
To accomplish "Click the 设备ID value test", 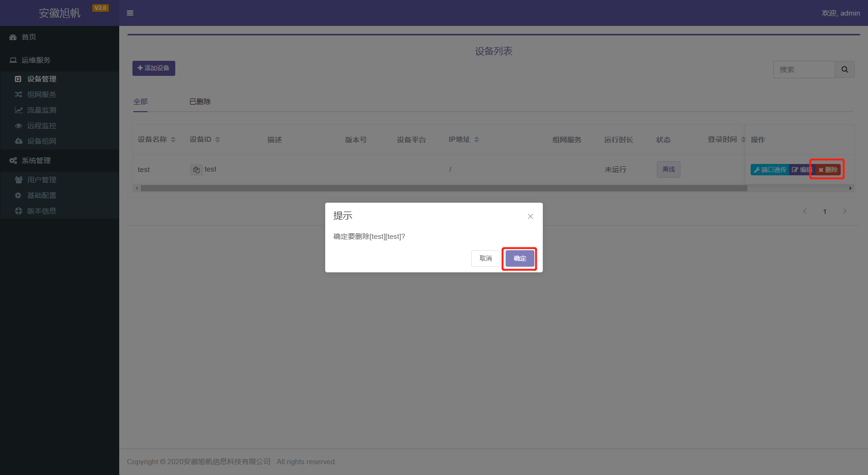I will tap(210, 169).
